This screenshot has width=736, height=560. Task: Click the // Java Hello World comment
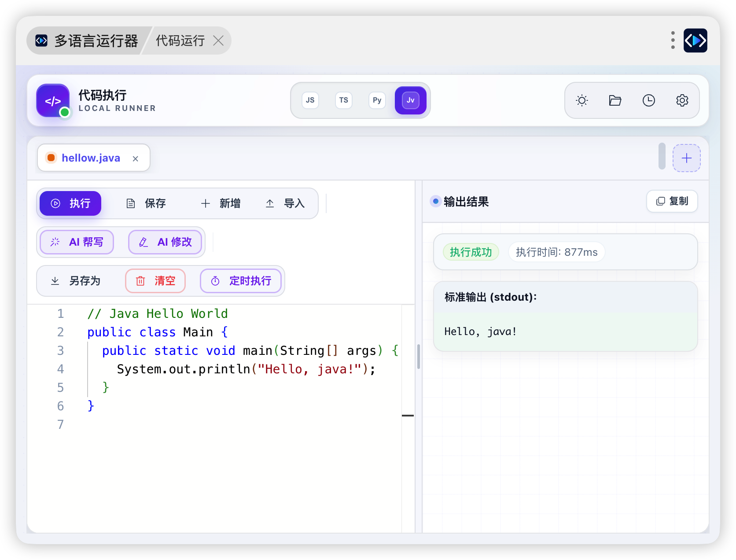point(158,314)
